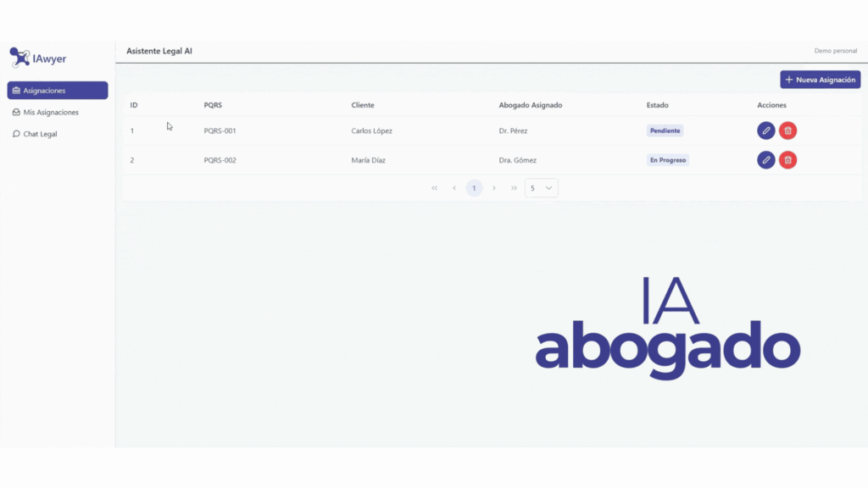The height and width of the screenshot is (488, 868).
Task: Click the IAwyer logo icon
Action: pyautogui.click(x=19, y=58)
